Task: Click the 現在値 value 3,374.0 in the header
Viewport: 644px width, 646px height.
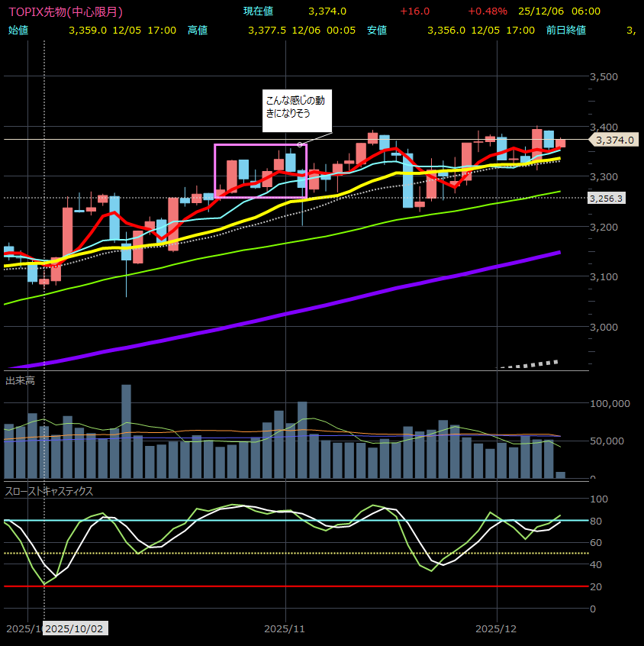Action: click(x=327, y=11)
